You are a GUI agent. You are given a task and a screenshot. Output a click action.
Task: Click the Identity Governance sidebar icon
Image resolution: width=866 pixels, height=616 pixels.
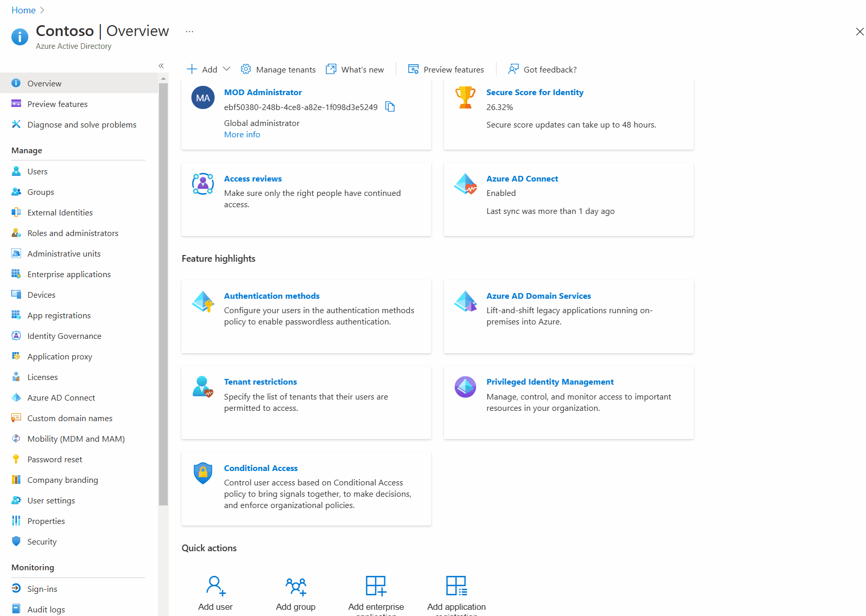[16, 336]
